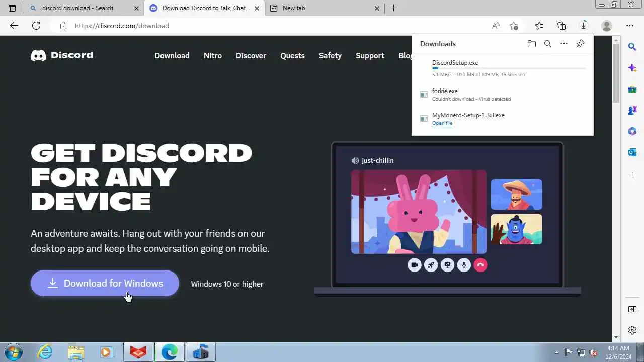Refresh the Discord download page

point(36,26)
